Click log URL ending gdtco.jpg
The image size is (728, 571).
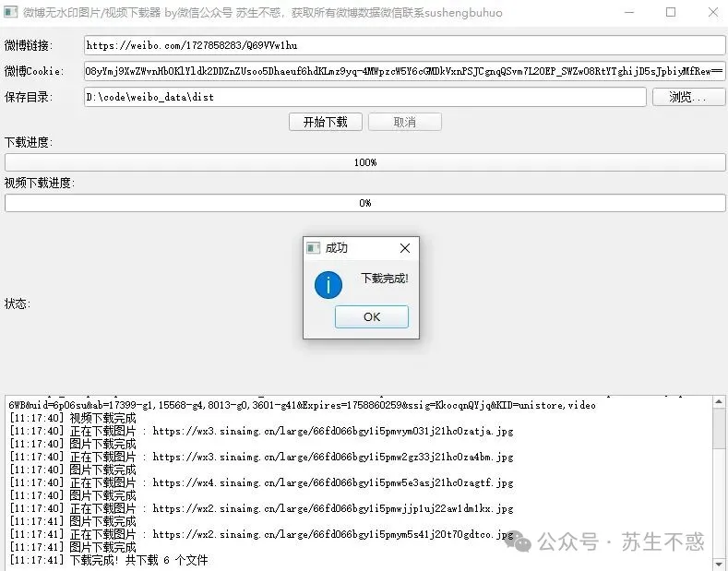tap(333, 534)
